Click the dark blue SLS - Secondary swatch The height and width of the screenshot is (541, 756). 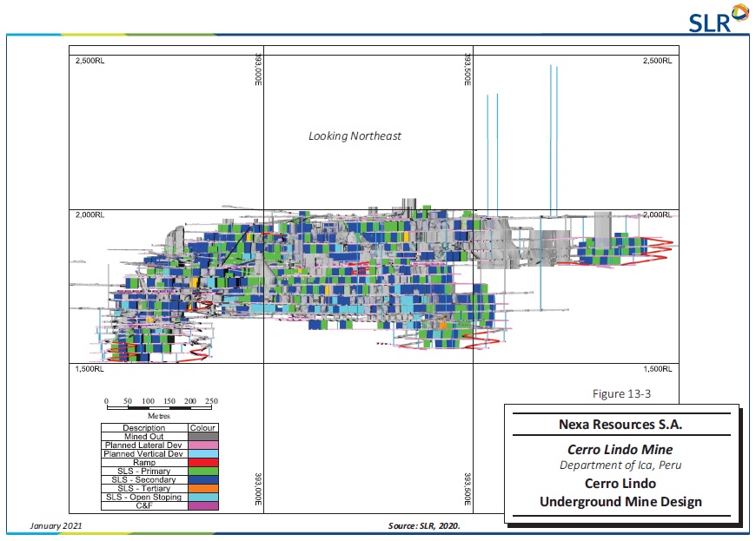pyautogui.click(x=202, y=480)
